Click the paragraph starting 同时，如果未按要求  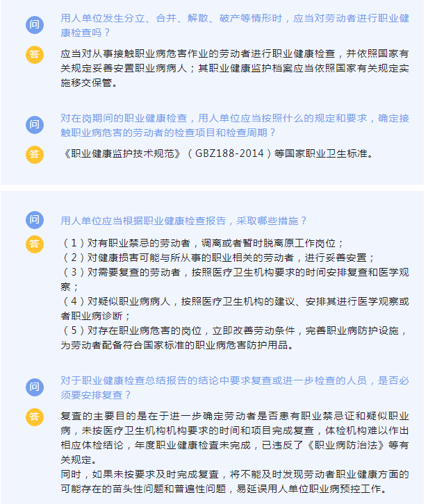(x=235, y=482)
